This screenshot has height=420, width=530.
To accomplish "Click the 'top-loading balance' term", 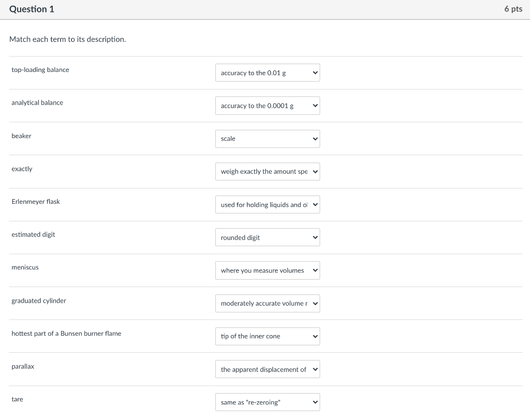I will pos(40,70).
